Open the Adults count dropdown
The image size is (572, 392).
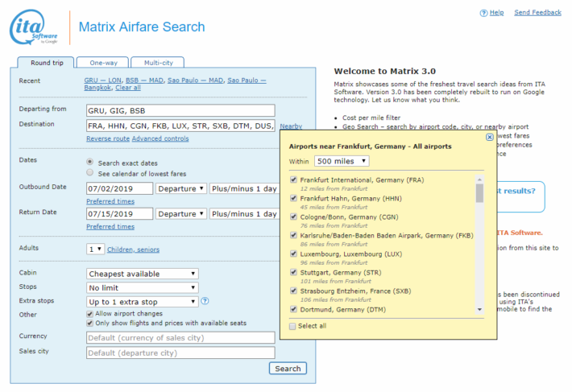coord(96,250)
